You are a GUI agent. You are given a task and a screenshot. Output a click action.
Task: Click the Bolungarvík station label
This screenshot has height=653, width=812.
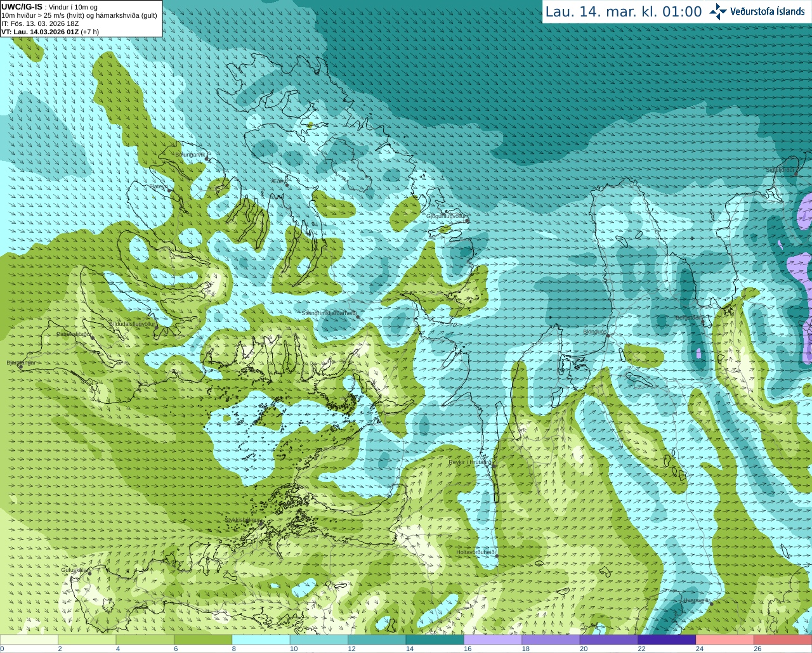191,155
